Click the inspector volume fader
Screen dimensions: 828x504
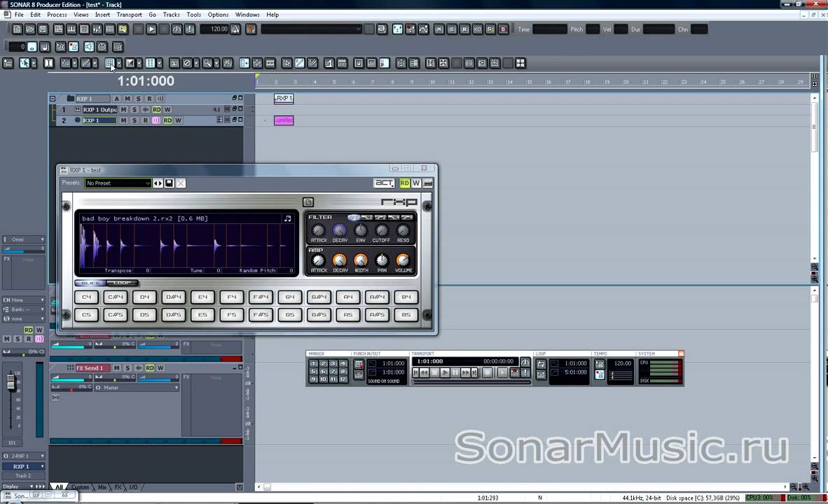coord(11,382)
